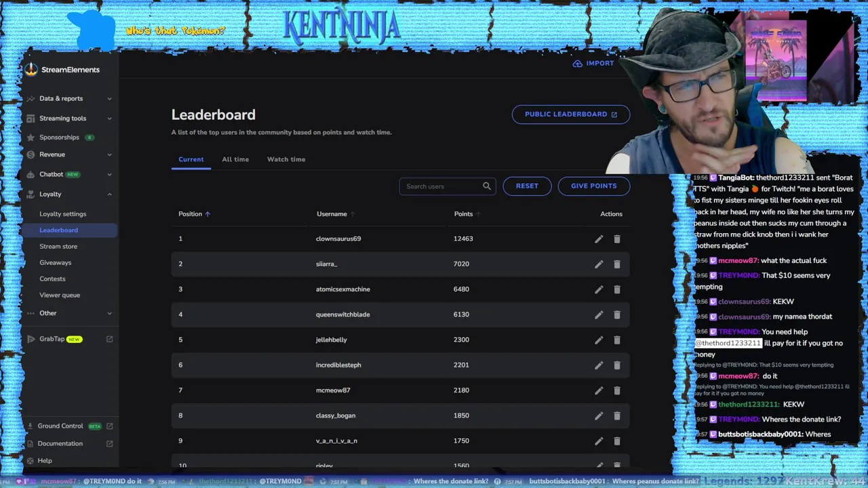
Task: Expand the Other section
Action: [x=109, y=313]
